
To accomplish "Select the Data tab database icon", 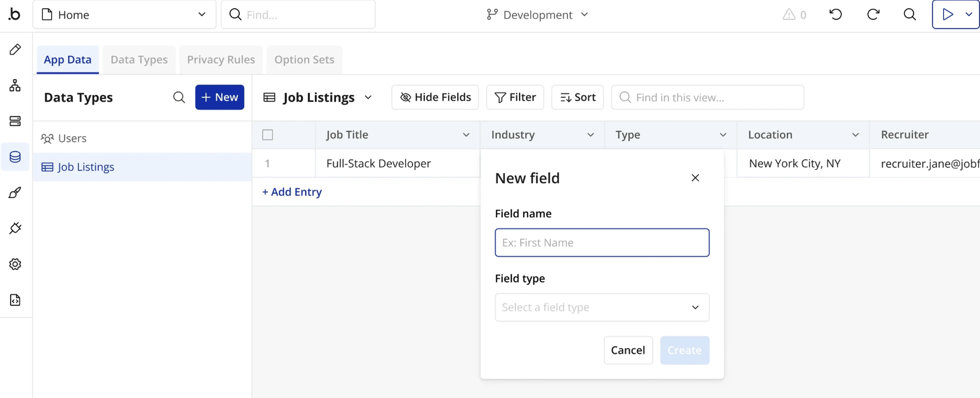I will pos(15,157).
